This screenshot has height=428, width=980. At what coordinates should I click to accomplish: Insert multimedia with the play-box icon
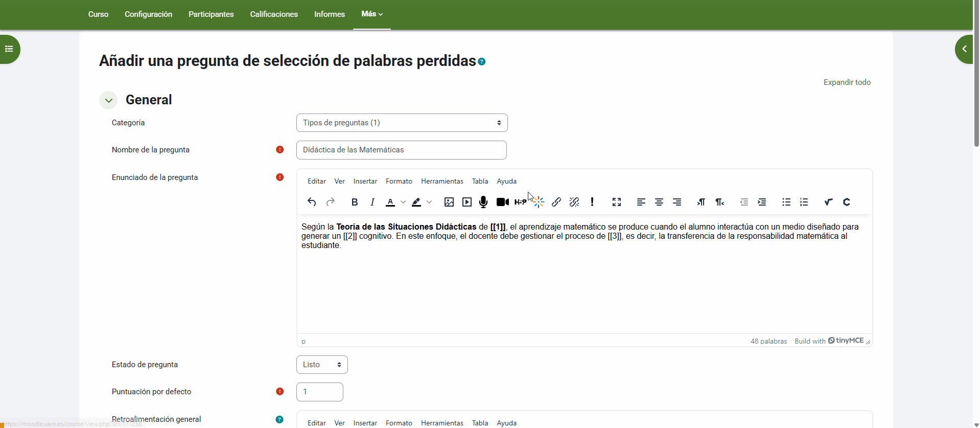(x=467, y=202)
